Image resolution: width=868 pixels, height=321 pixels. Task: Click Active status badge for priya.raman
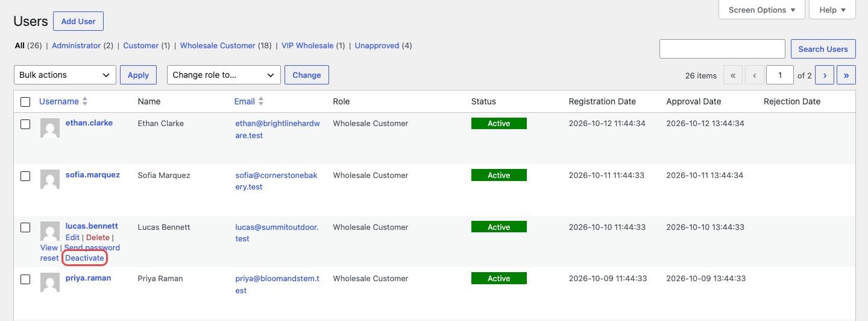coord(499,278)
